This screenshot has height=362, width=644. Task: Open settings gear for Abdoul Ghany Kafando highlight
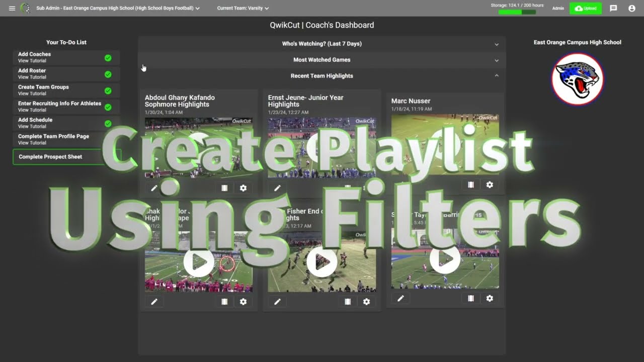point(243,188)
